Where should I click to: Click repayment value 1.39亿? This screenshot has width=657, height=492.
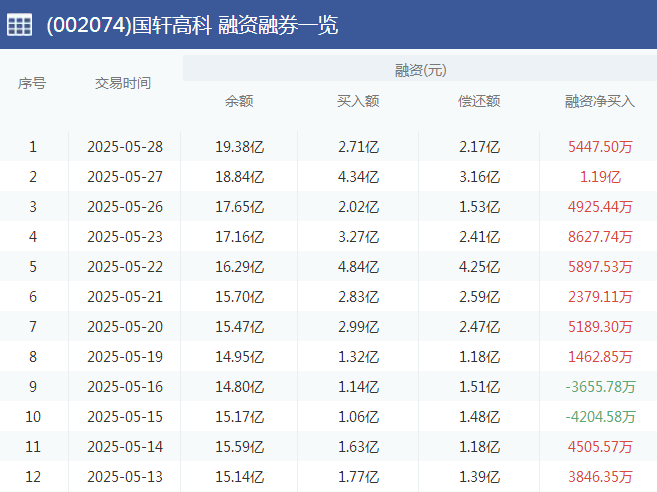[479, 477]
